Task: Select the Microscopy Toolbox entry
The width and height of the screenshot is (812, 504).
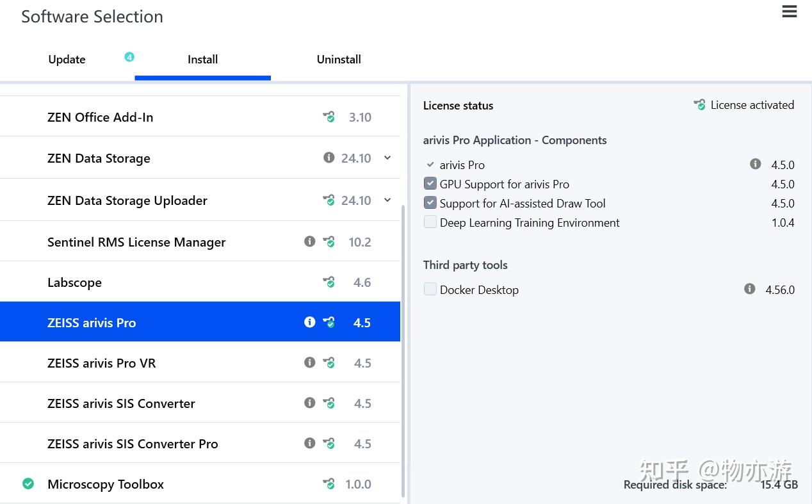Action: click(200, 484)
